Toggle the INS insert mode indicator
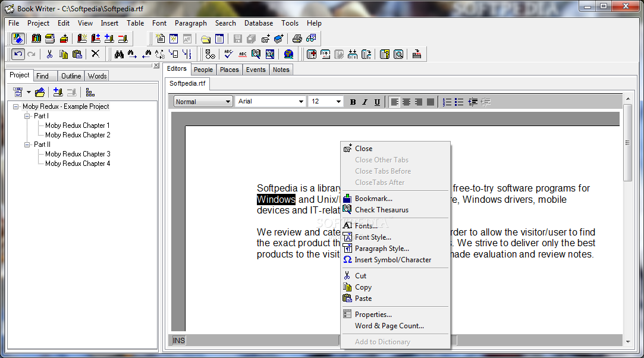 tap(178, 340)
